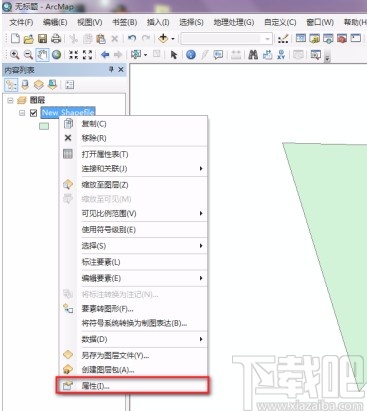Collapse the New_Shapefile layer node
This screenshot has width=367, height=411.
pos(22,113)
